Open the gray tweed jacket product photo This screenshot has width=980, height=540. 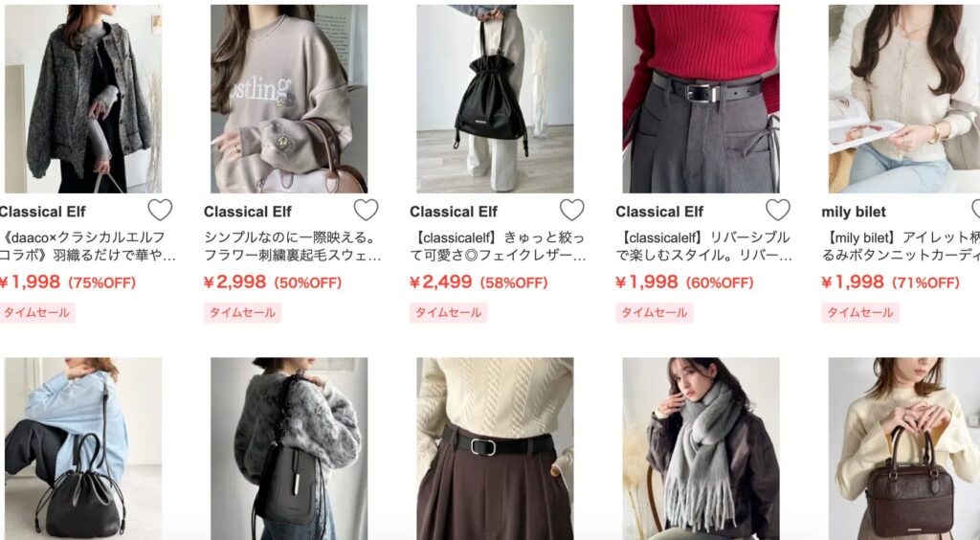coord(83,99)
